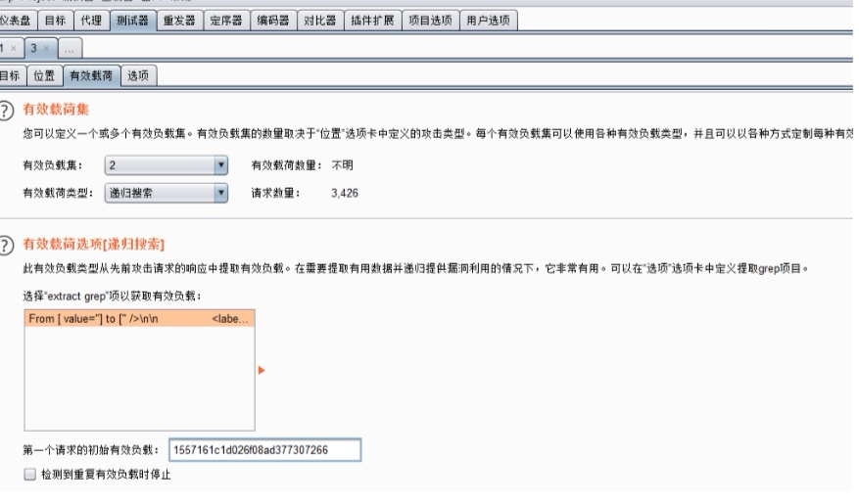Switch to 仪表盘 tab
The width and height of the screenshot is (859, 504).
point(17,21)
